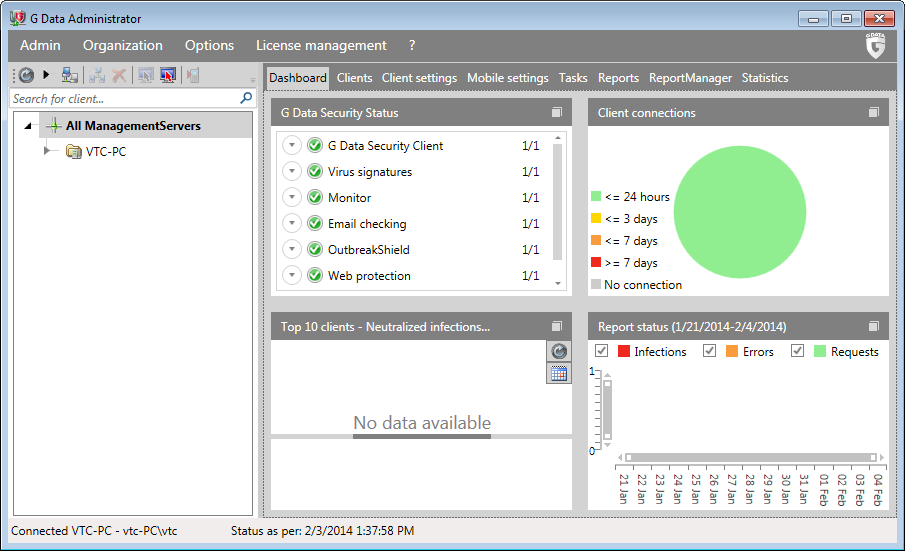Click the search magnifier icon

(246, 98)
